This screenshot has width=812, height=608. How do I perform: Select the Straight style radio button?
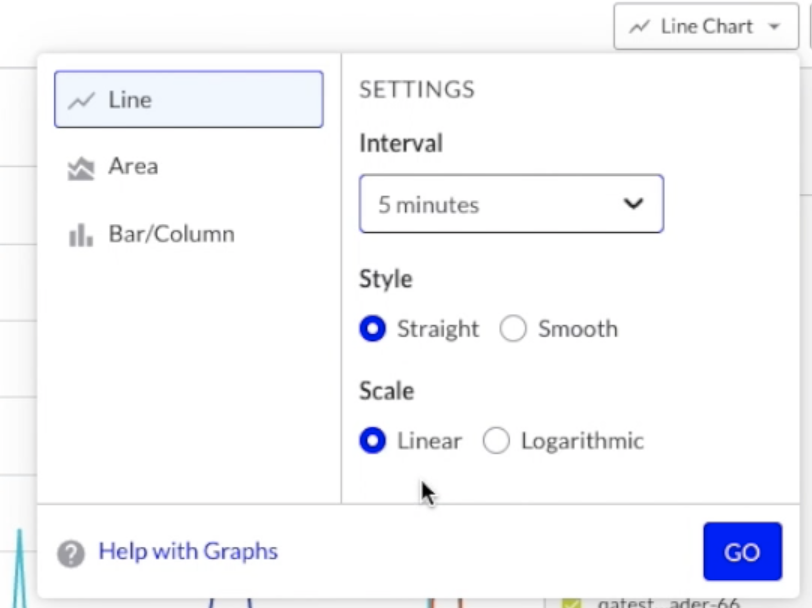click(x=373, y=329)
